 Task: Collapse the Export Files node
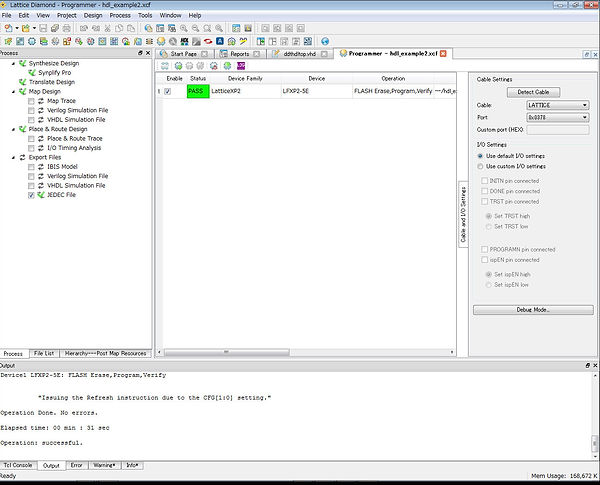(x=14, y=158)
